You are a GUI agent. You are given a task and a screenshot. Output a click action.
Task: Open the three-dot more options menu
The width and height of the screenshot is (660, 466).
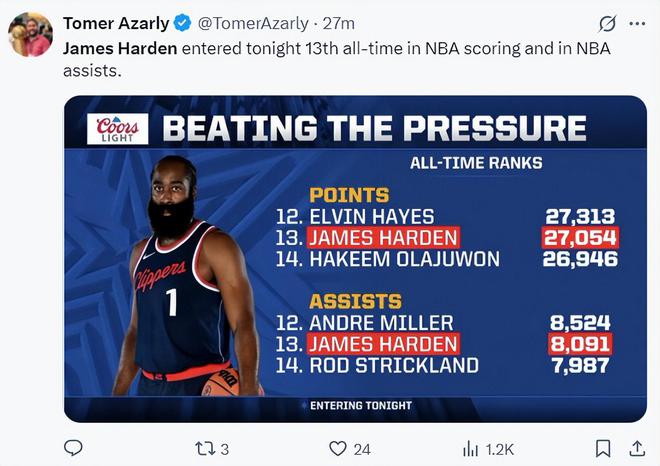tap(637, 24)
